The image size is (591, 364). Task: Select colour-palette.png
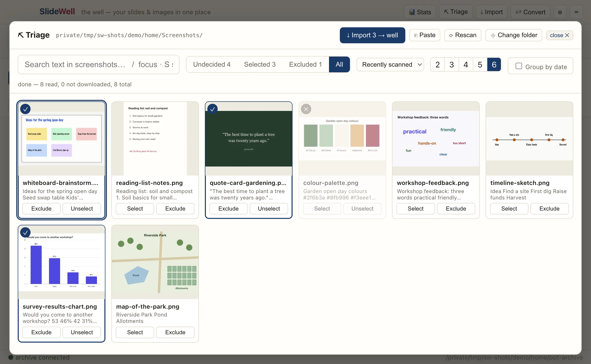coord(322,209)
